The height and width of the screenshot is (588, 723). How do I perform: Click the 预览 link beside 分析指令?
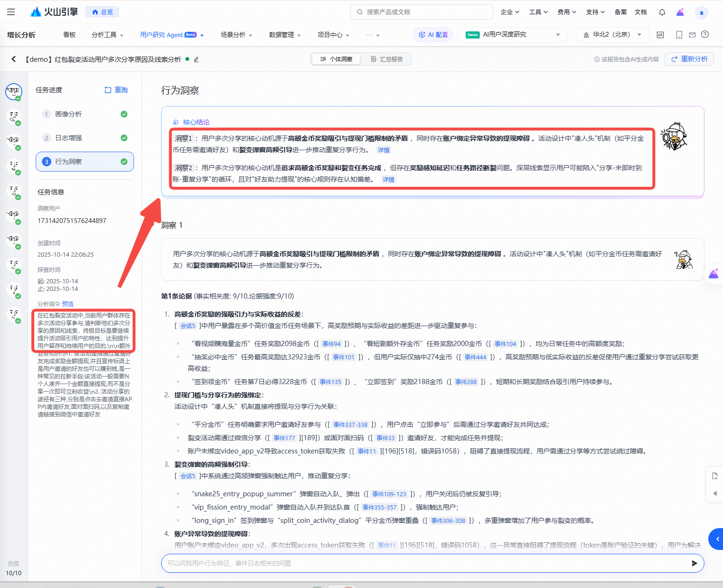(x=67, y=304)
